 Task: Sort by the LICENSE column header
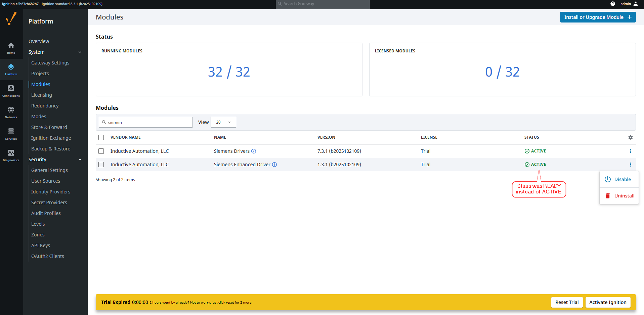[429, 137]
